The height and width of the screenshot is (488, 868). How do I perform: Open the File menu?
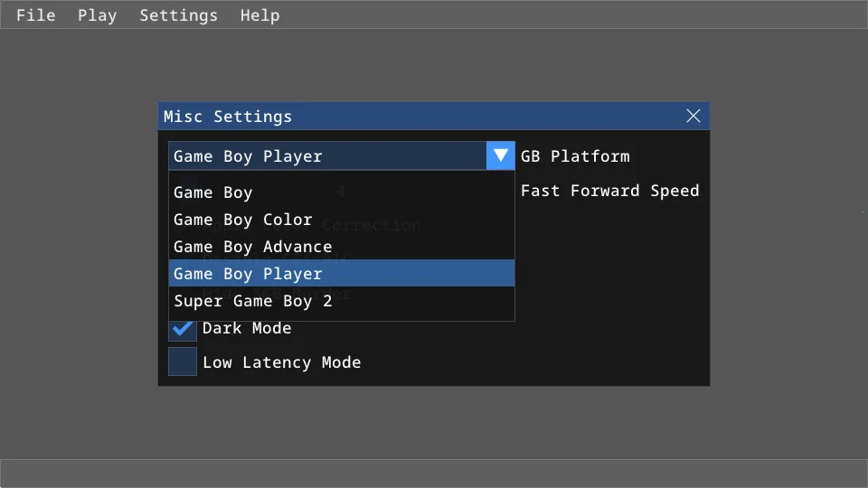(x=35, y=15)
